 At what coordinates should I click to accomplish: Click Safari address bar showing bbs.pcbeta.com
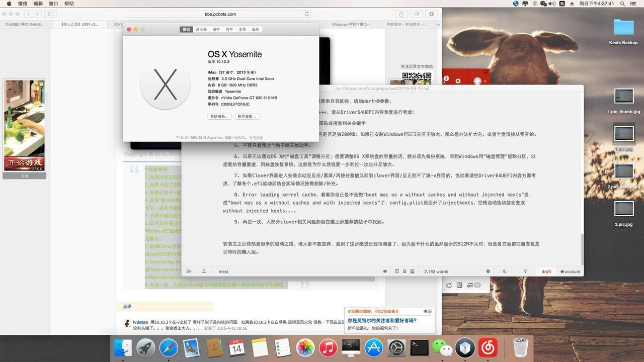220,14
